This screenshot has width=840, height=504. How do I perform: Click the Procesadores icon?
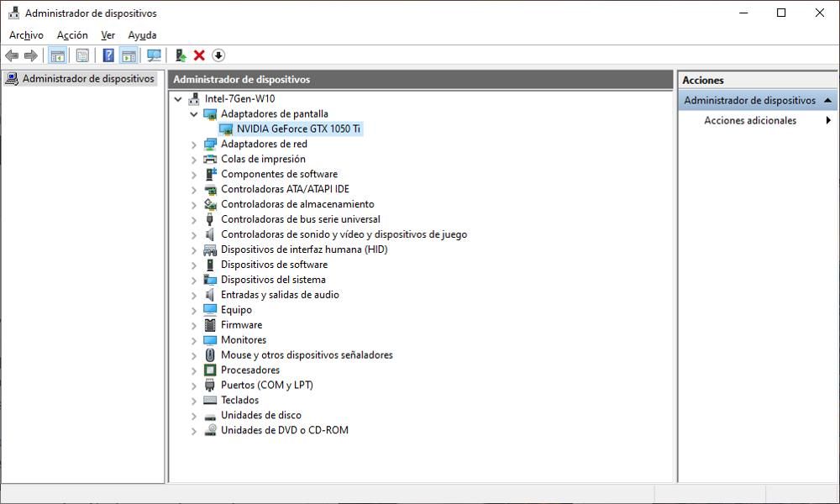click(x=210, y=370)
